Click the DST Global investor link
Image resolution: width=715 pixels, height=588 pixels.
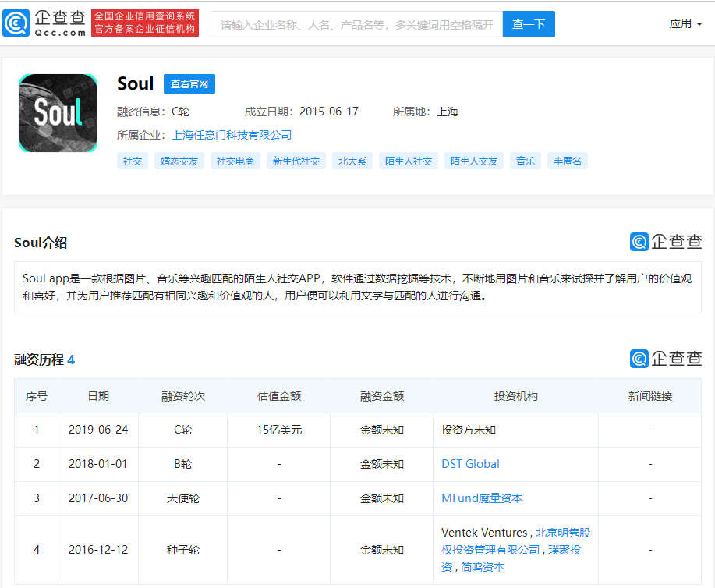(469, 463)
